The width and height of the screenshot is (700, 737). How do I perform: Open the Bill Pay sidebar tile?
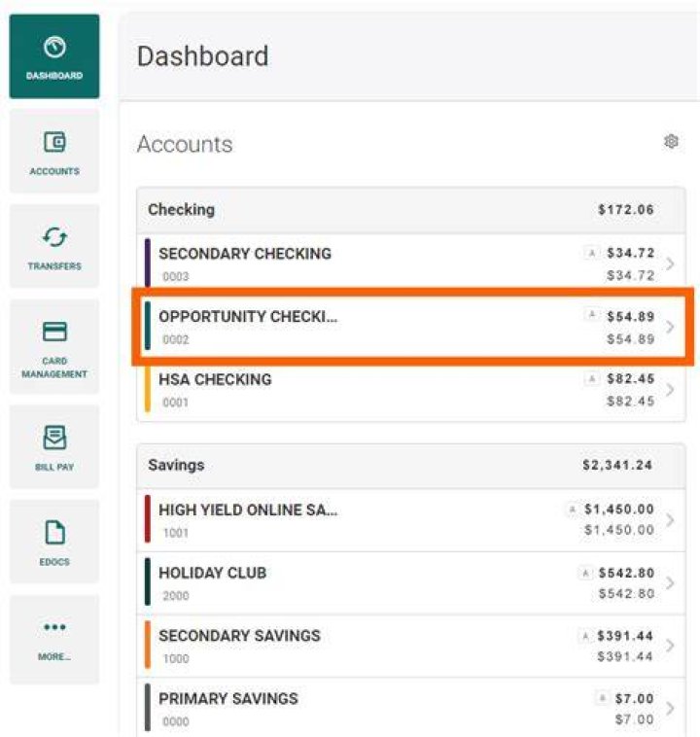54,446
